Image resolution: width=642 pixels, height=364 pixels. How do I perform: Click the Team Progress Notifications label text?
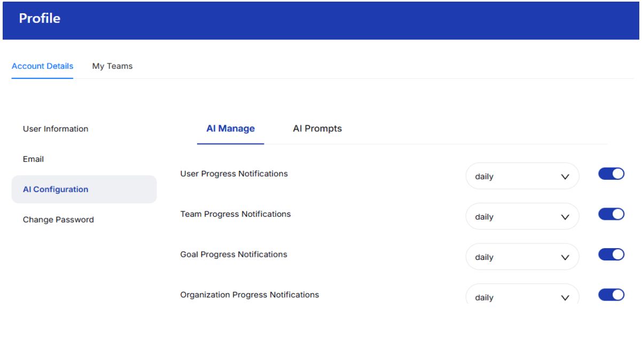pos(236,214)
